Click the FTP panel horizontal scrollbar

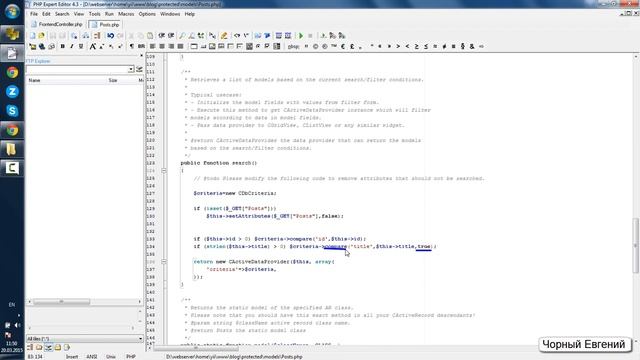coord(61,302)
